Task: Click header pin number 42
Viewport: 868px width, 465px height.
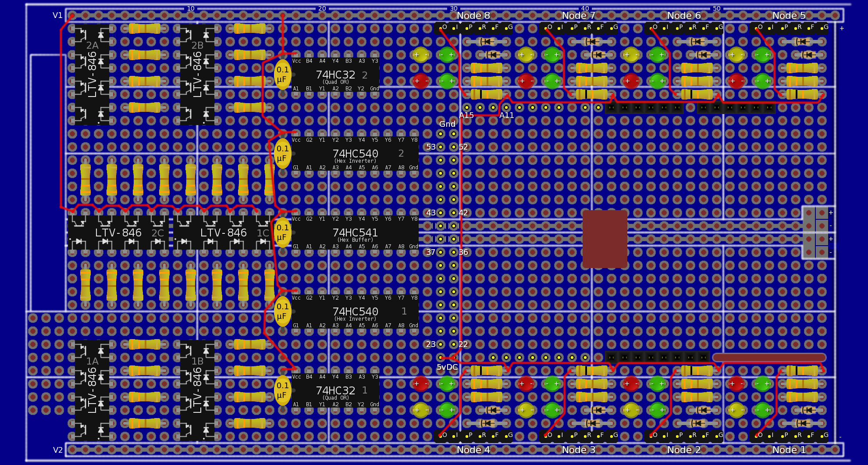Action: click(x=463, y=213)
